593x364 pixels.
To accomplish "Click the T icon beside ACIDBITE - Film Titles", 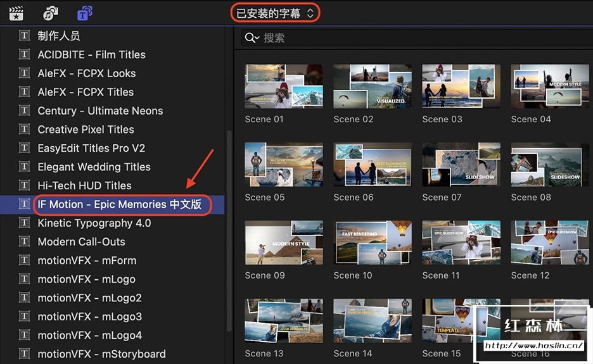I will click(x=24, y=54).
